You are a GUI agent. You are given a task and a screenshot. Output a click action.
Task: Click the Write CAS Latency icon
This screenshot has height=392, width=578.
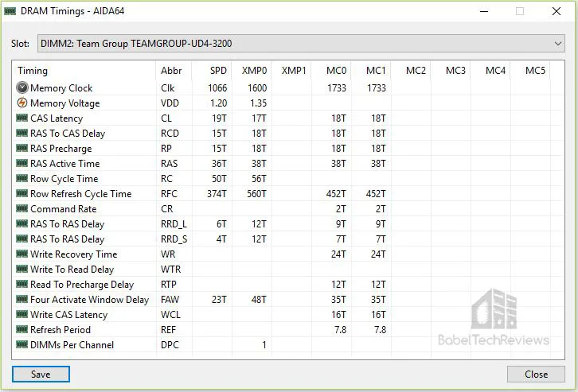(22, 314)
